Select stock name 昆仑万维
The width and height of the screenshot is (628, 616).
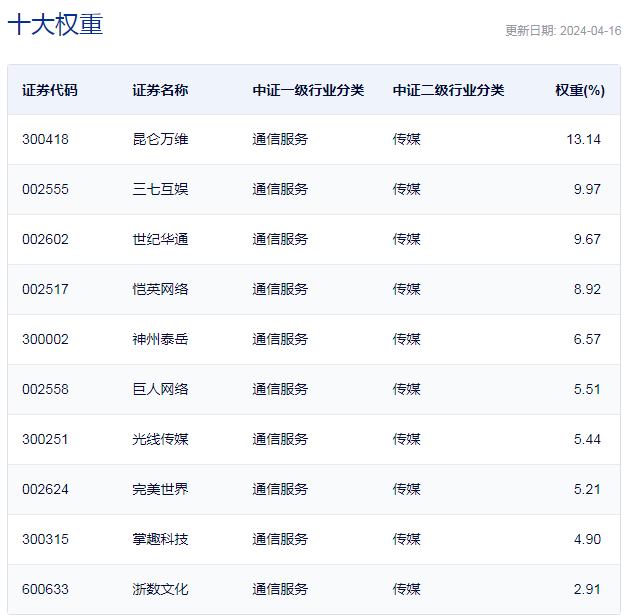coord(160,139)
